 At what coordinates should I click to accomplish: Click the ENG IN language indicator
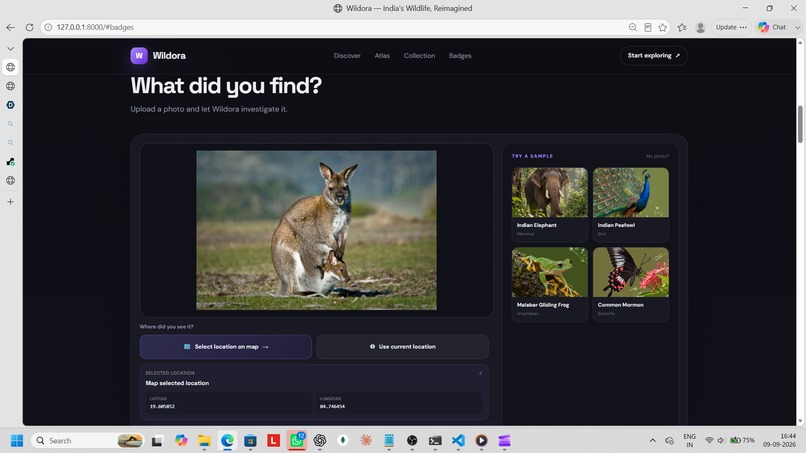pyautogui.click(x=689, y=441)
